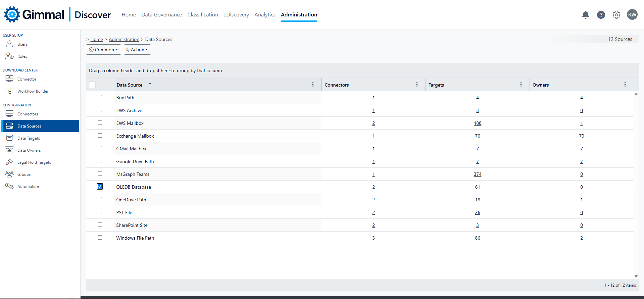Viewport: 644px width, 299px height.
Task: Select the Box Path row checkbox
Action: (100, 97)
